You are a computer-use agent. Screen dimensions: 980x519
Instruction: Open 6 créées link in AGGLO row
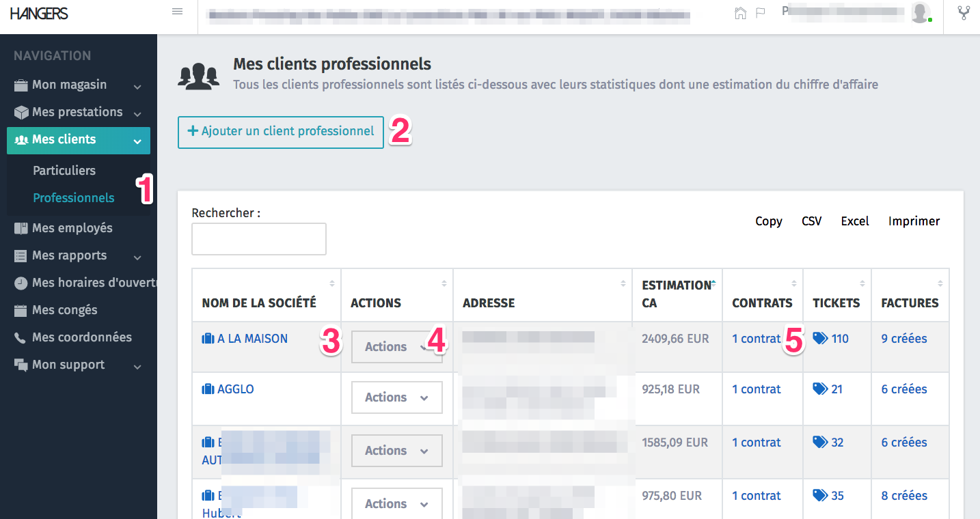[x=904, y=389]
